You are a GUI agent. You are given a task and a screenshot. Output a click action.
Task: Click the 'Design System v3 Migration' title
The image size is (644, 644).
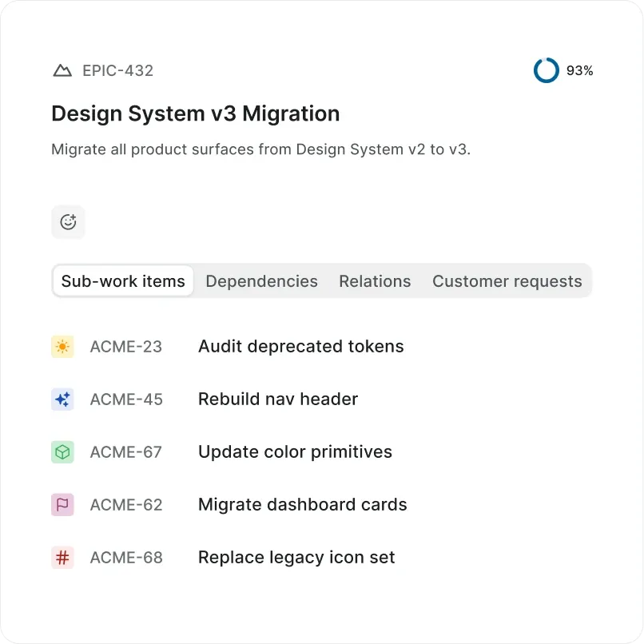(196, 113)
